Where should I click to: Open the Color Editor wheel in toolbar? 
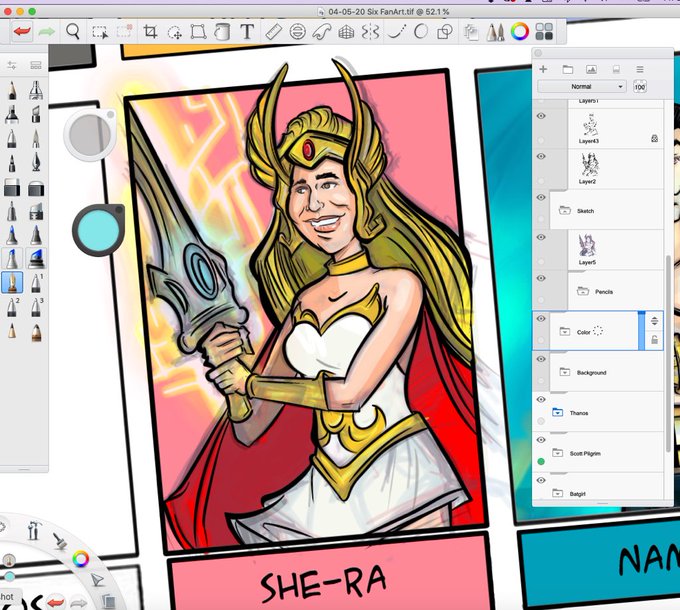point(520,32)
